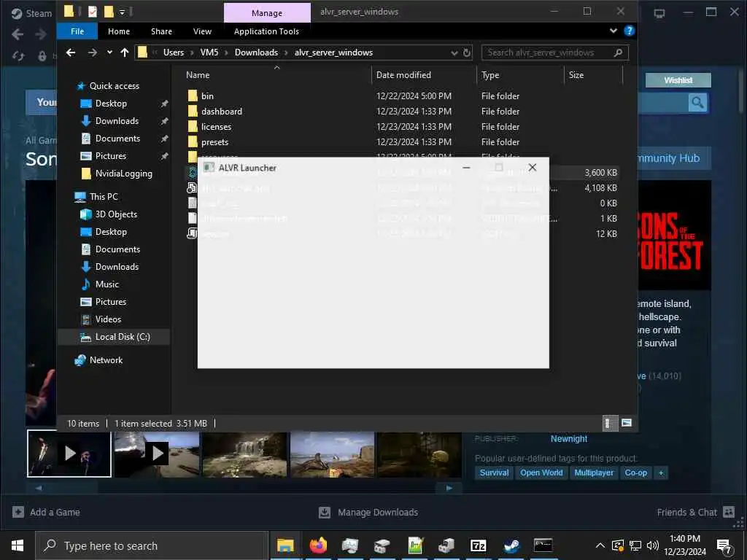Image resolution: width=747 pixels, height=560 pixels.
Task: Select Local Disk (C:) in navigation pane
Action: click(123, 337)
